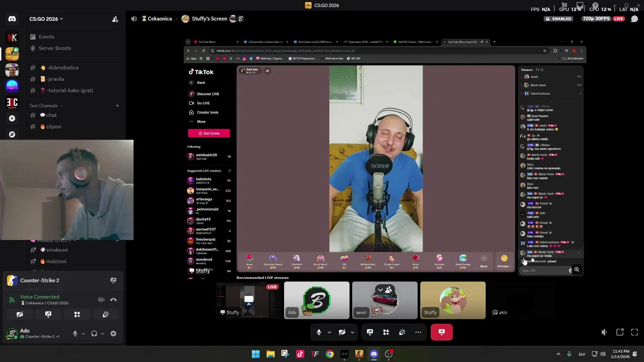Pop out the stream window
The image size is (644, 362).
(620, 332)
